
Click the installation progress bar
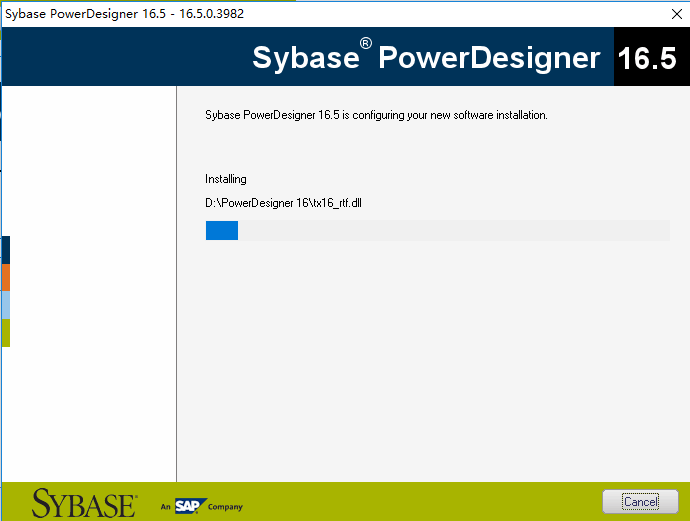[x=437, y=231]
